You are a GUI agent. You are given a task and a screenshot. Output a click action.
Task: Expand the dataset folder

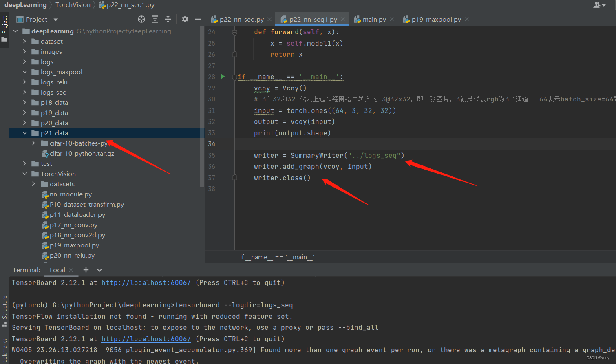tap(24, 41)
